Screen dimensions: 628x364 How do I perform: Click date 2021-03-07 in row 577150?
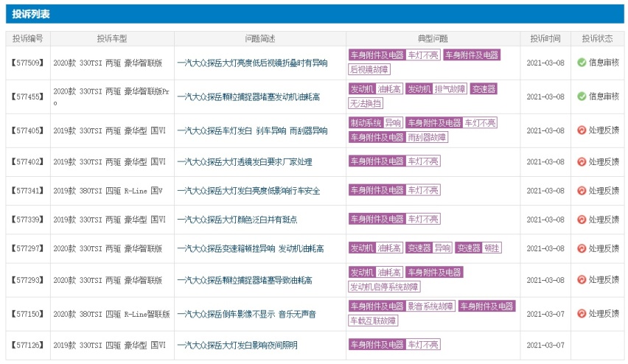coord(545,315)
